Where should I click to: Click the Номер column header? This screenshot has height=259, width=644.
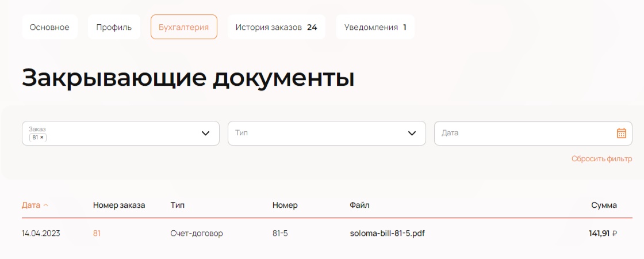pyautogui.click(x=285, y=205)
